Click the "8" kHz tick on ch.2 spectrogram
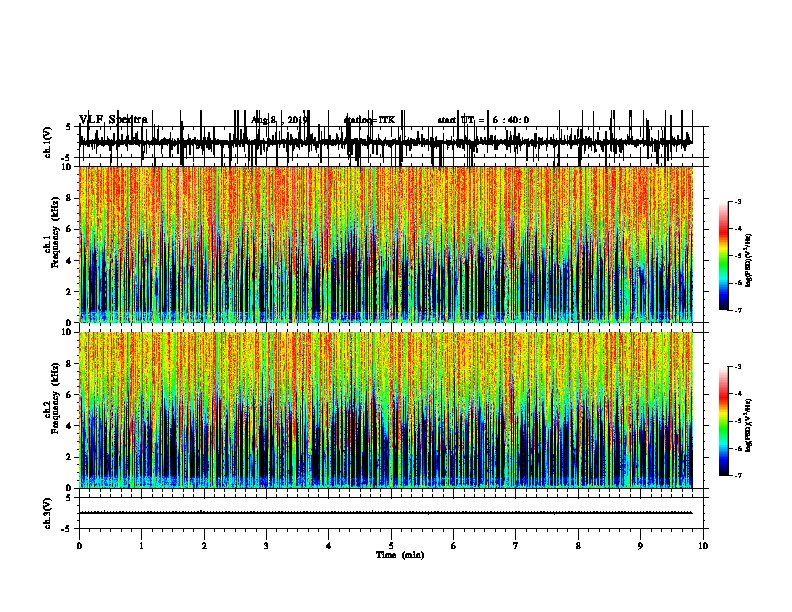This screenshot has width=792, height=612. click(x=70, y=364)
